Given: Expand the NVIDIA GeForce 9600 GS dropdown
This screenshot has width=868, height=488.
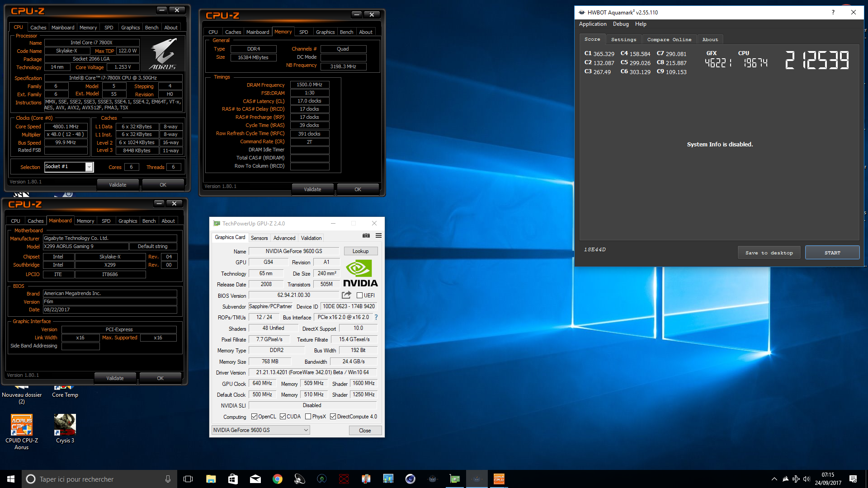Looking at the screenshot, I should [260, 430].
